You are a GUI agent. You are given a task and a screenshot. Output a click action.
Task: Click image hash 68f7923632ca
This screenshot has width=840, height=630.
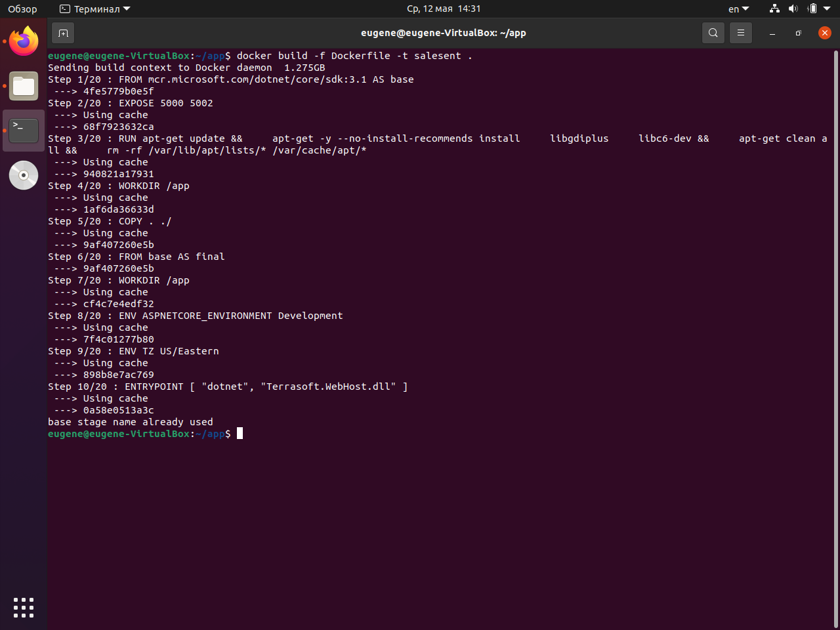coord(119,127)
